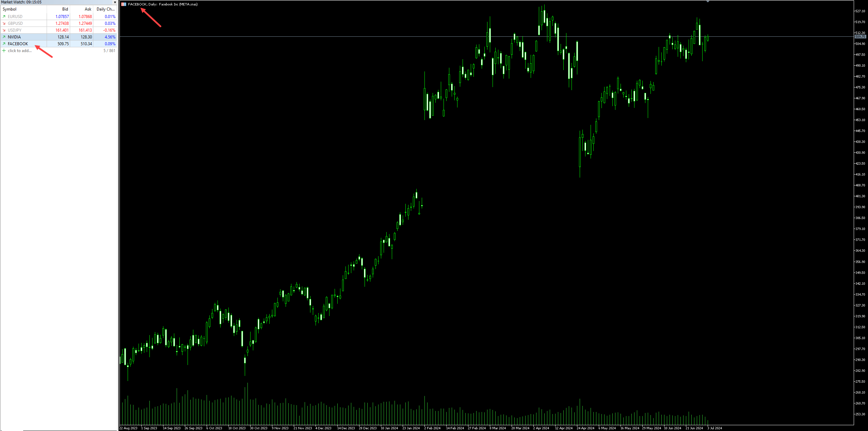Click the green up-arrow icon for EURUSD
Image resolution: width=868 pixels, height=431 pixels.
tap(4, 17)
